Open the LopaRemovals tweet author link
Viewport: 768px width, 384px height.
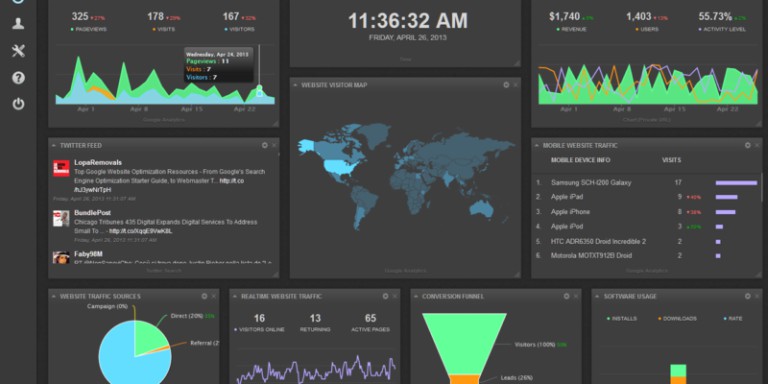coord(98,162)
